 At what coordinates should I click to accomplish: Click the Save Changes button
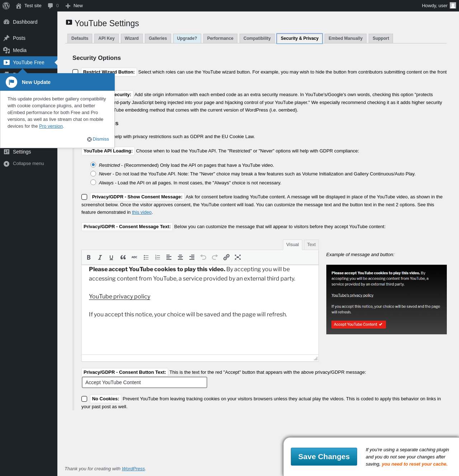(324, 457)
